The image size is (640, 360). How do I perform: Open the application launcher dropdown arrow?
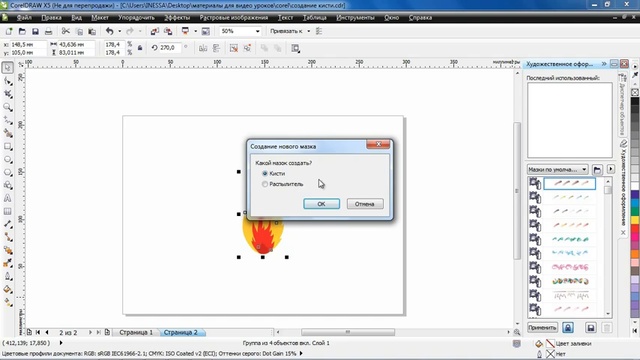[196, 31]
